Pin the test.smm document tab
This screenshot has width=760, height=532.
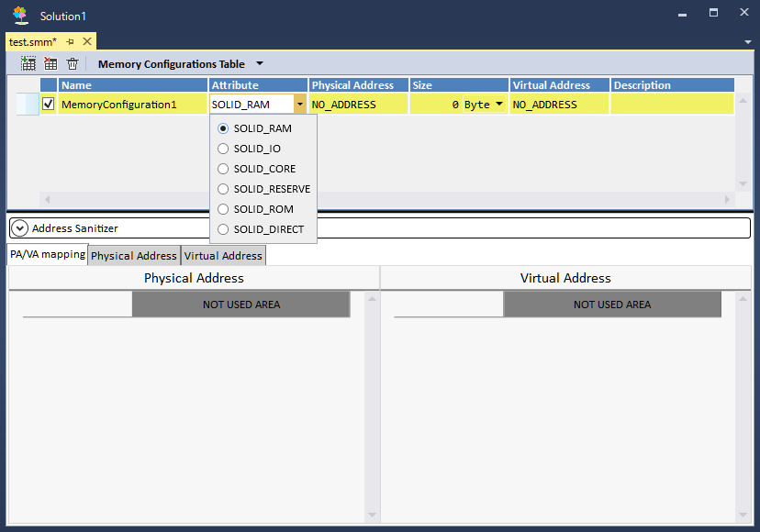point(71,42)
